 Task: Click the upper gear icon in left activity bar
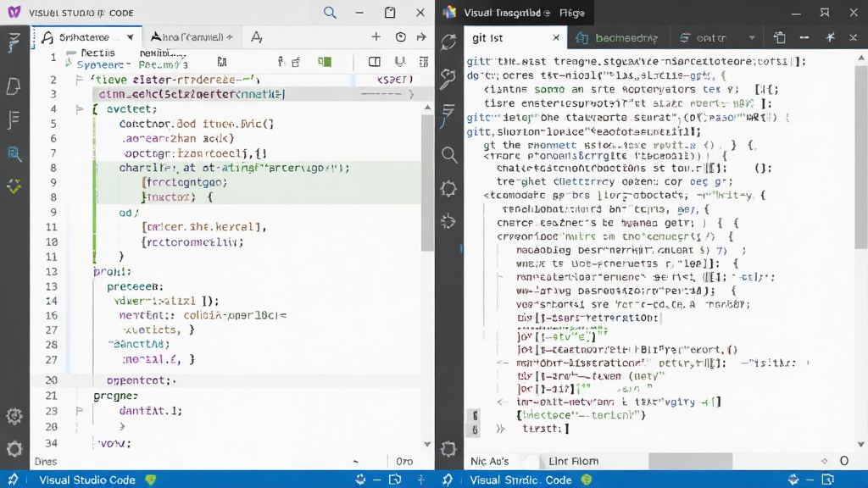pyautogui.click(x=14, y=416)
